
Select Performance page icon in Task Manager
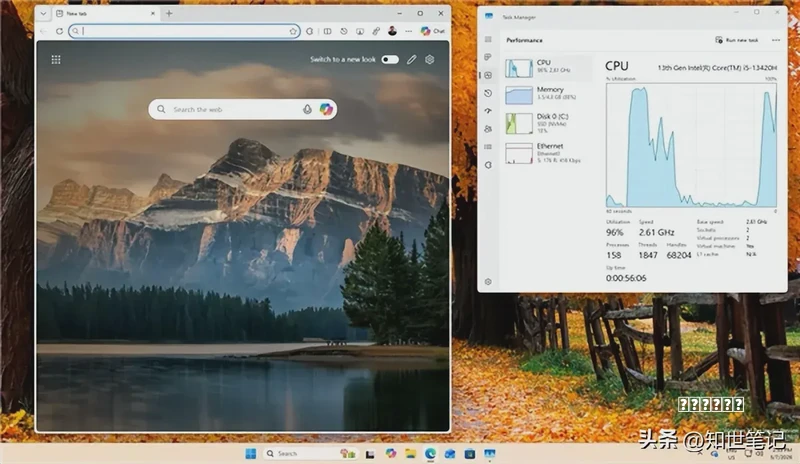tap(488, 76)
